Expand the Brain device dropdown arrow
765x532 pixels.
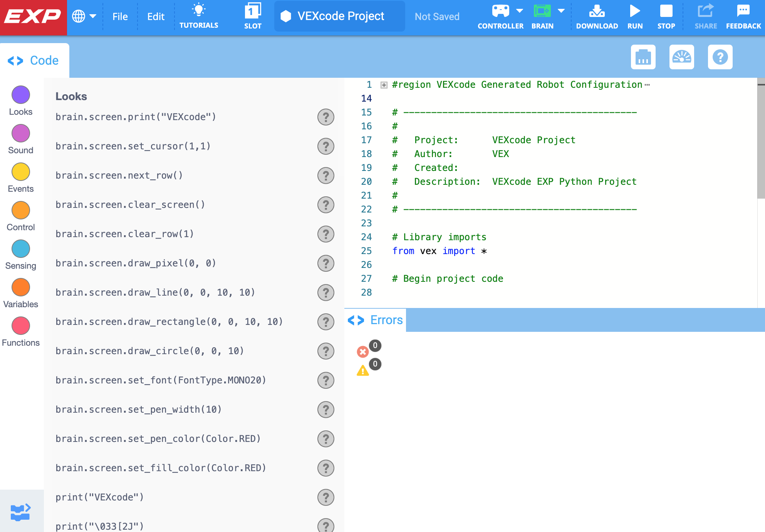tap(562, 11)
